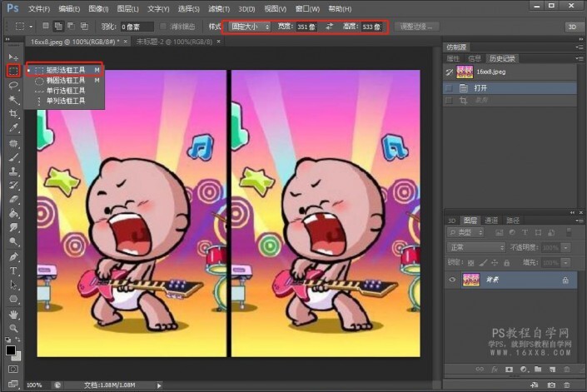Click the lock icon on 背景 layer
587x392 pixels.
coord(565,280)
